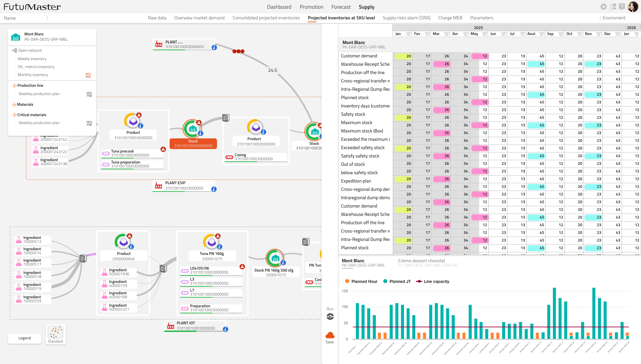Image resolution: width=641 pixels, height=364 pixels.
Task: Click the Name input field
Action: coord(25,18)
